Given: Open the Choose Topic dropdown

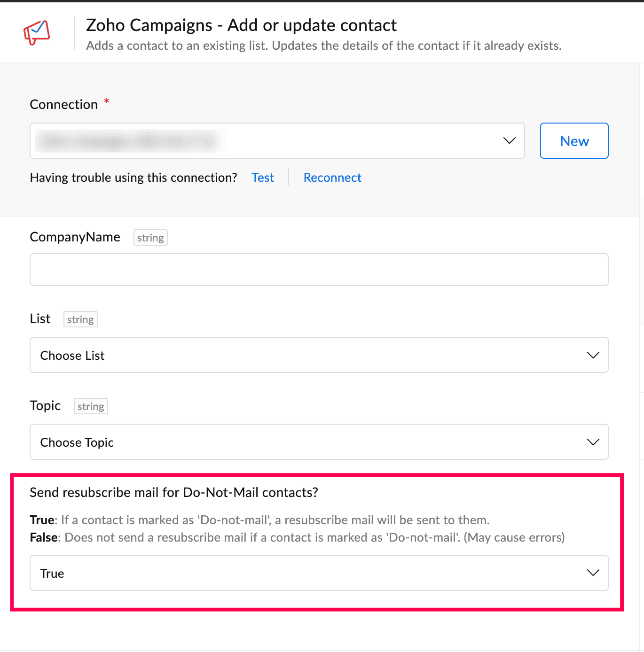Looking at the screenshot, I should tap(319, 442).
